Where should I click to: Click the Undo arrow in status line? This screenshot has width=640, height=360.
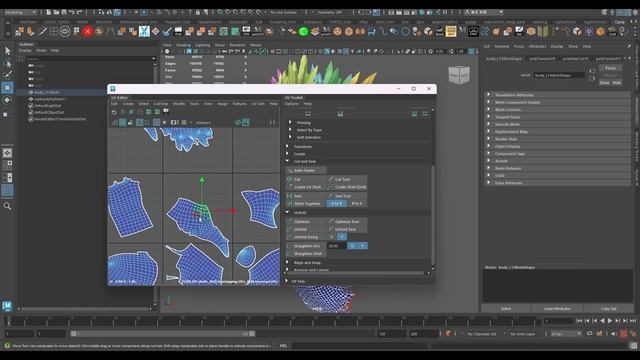pyautogui.click(x=72, y=12)
